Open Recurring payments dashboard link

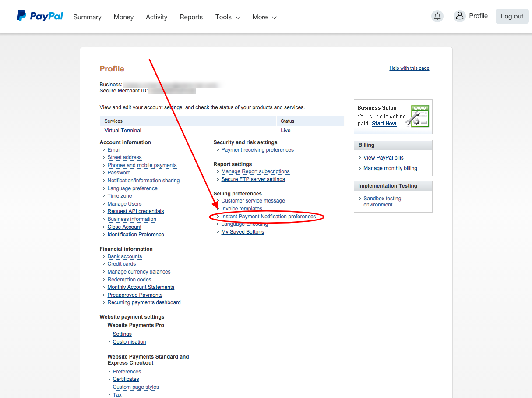[x=144, y=302]
